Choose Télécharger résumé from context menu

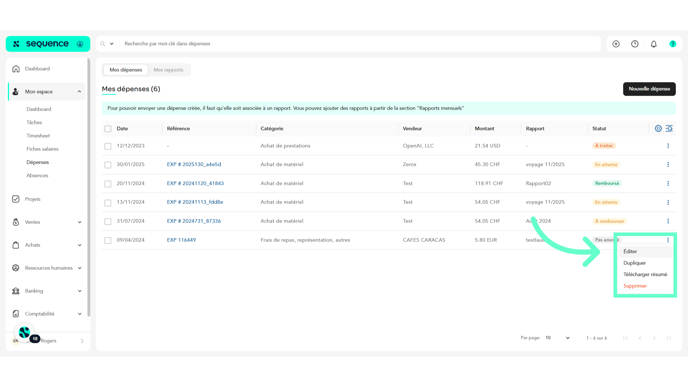point(645,274)
